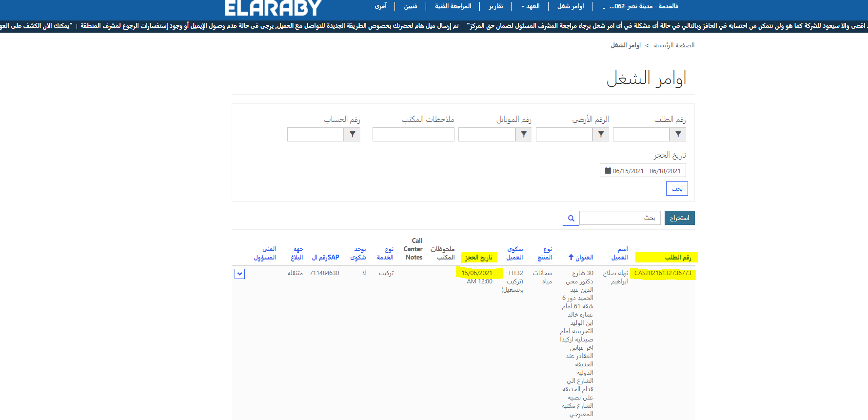Go to الصفحة الرئيسية breadcrumb link
Screen dimensions: 868x420
(x=674, y=45)
